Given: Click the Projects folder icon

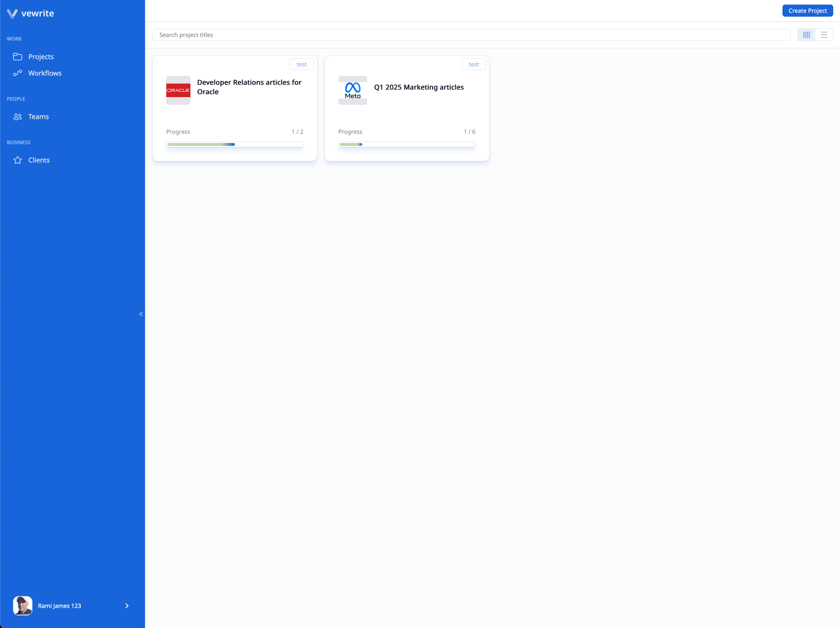Looking at the screenshot, I should [x=18, y=57].
